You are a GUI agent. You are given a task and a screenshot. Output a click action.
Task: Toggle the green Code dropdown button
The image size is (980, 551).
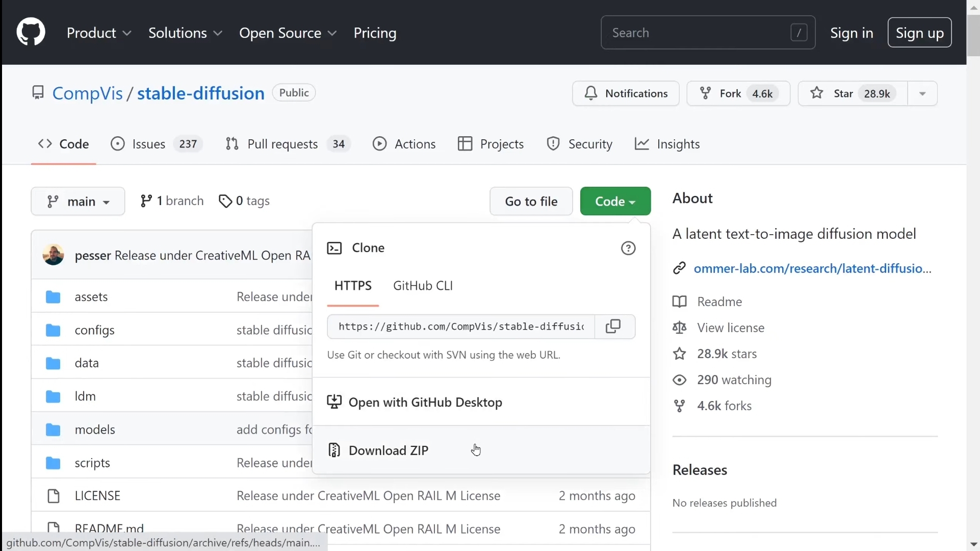615,202
